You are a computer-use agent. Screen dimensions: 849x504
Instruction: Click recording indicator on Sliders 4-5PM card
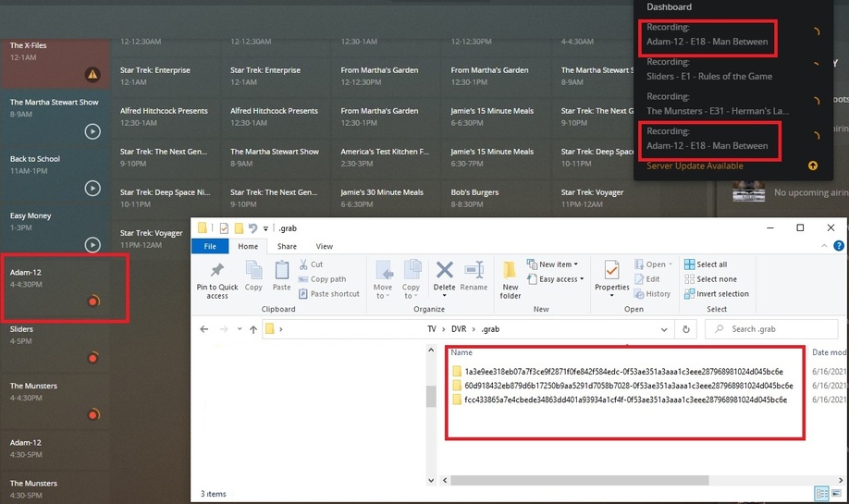point(93,357)
